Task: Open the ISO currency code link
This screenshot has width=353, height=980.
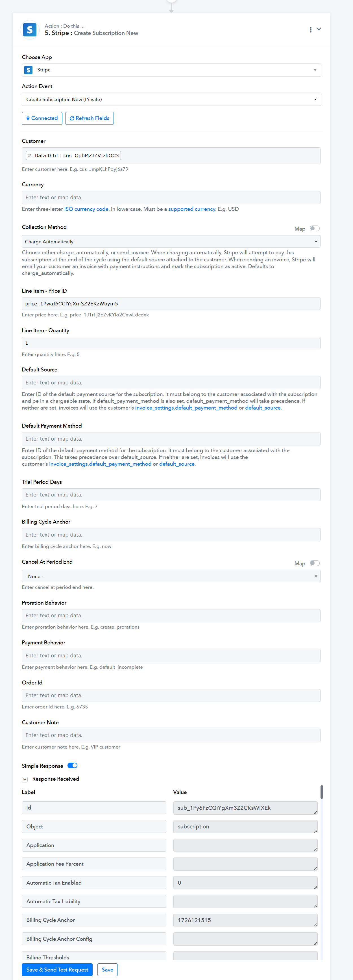Action: tap(86, 209)
